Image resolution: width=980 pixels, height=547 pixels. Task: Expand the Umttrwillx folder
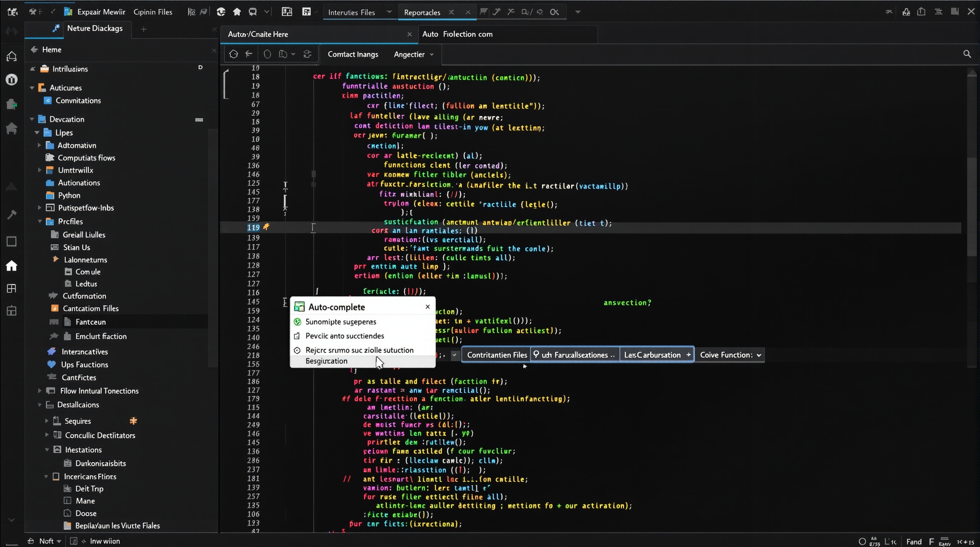[x=39, y=170]
